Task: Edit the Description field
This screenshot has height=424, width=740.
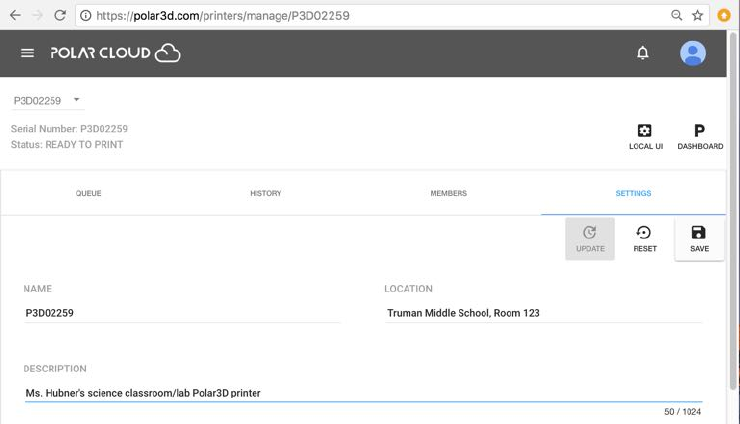Action: (x=363, y=393)
